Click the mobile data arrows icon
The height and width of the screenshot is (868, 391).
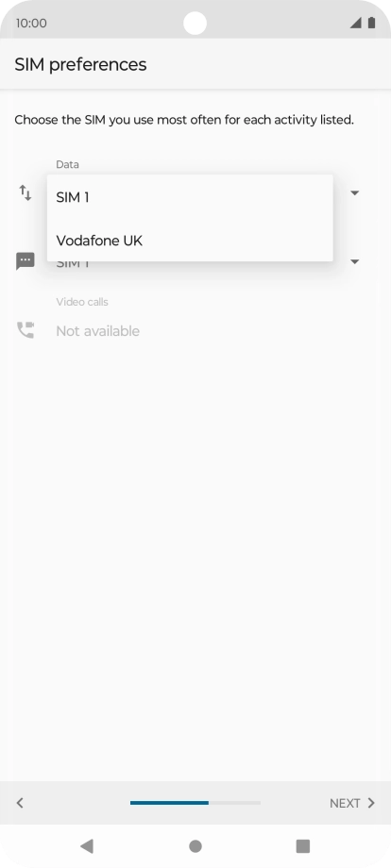click(x=25, y=193)
